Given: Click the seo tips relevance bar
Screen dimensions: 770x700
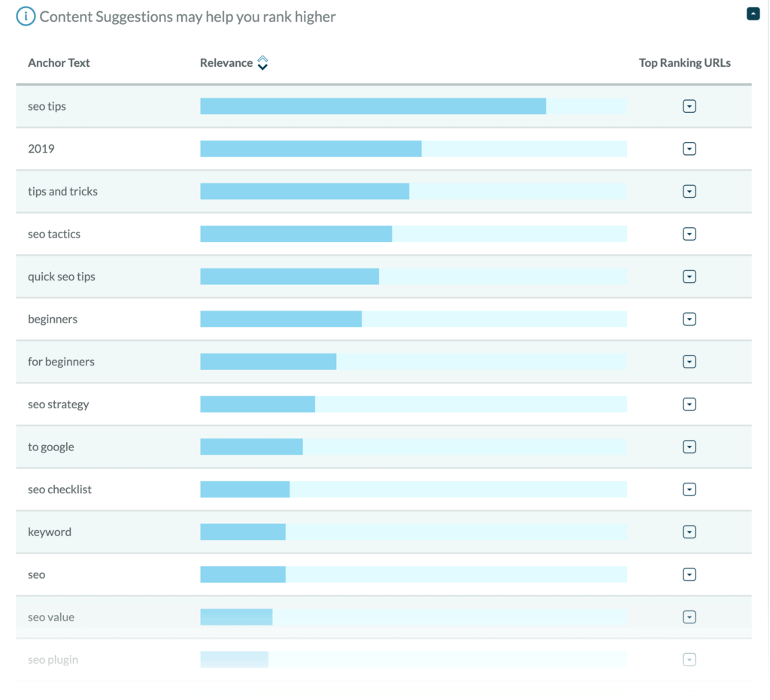Looking at the screenshot, I should click(x=372, y=107).
